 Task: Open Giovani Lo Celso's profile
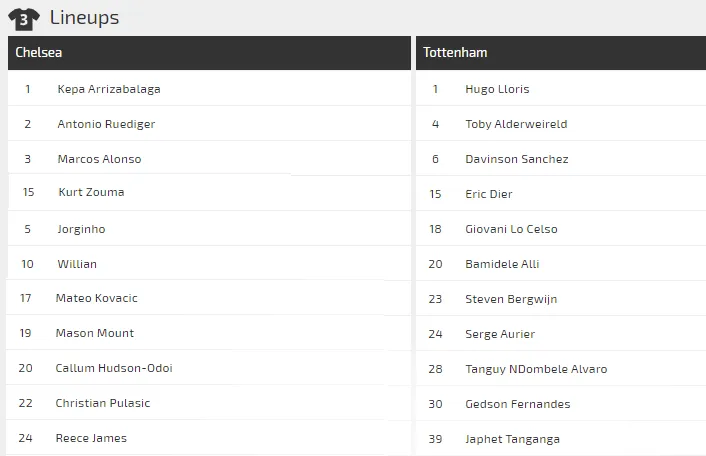point(511,229)
